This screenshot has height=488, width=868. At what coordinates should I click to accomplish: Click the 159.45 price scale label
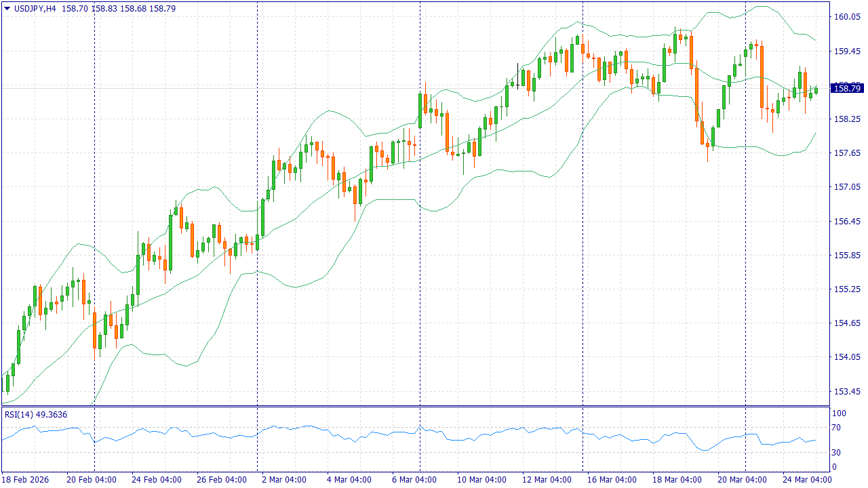pos(847,51)
